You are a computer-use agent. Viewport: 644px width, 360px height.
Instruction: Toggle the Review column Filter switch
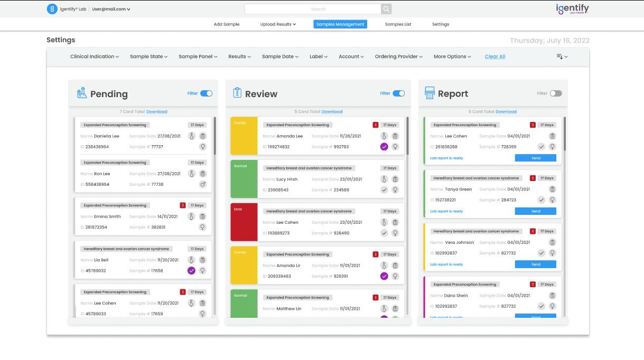pos(398,93)
